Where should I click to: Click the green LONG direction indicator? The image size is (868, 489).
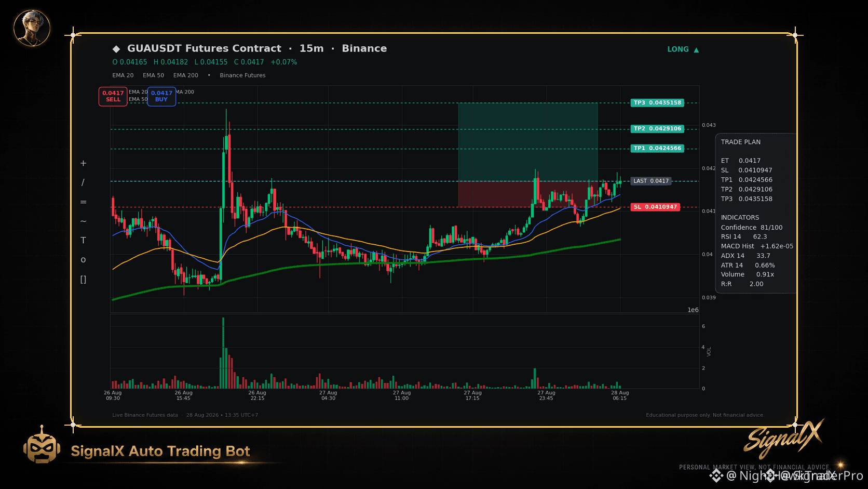click(x=683, y=49)
